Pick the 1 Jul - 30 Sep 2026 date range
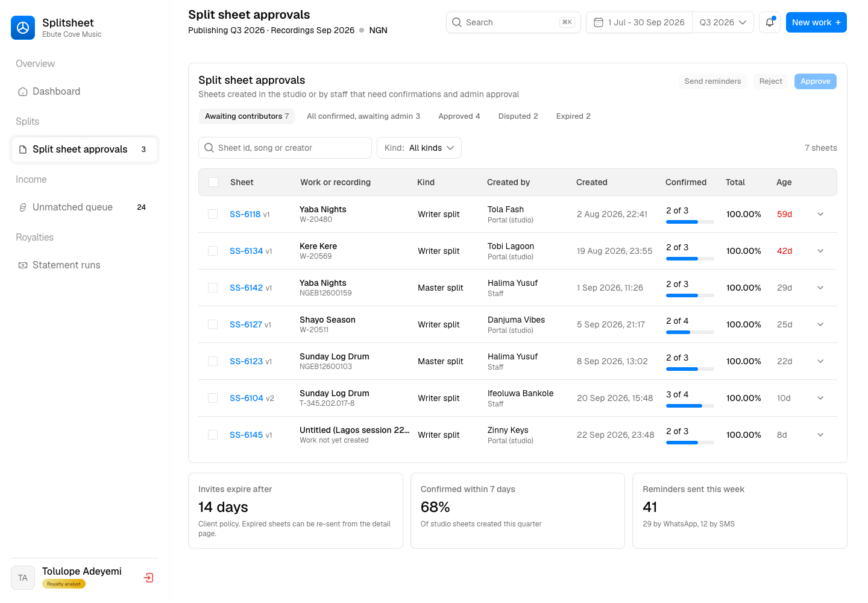 click(x=640, y=22)
